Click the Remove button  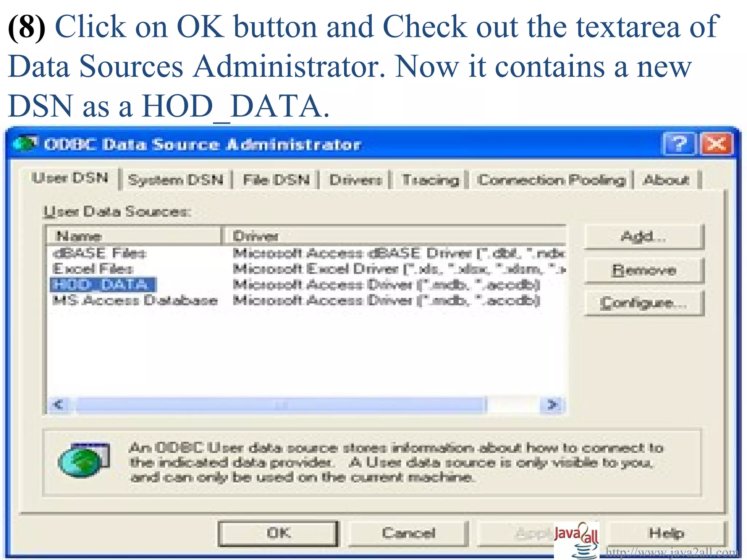[644, 270]
